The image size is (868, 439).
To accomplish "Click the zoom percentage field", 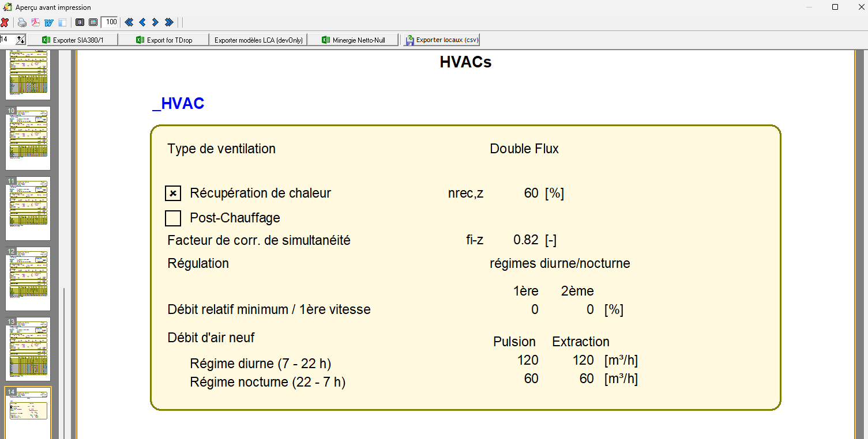I will click(110, 22).
